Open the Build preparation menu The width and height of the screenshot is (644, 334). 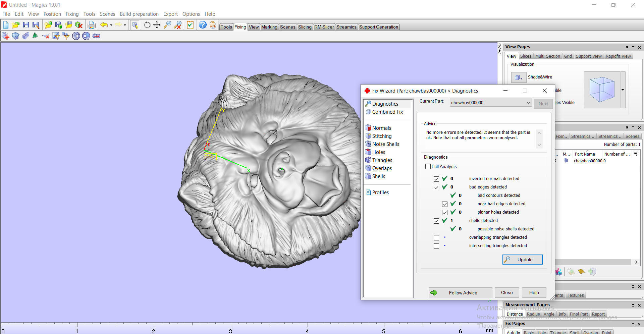[139, 14]
